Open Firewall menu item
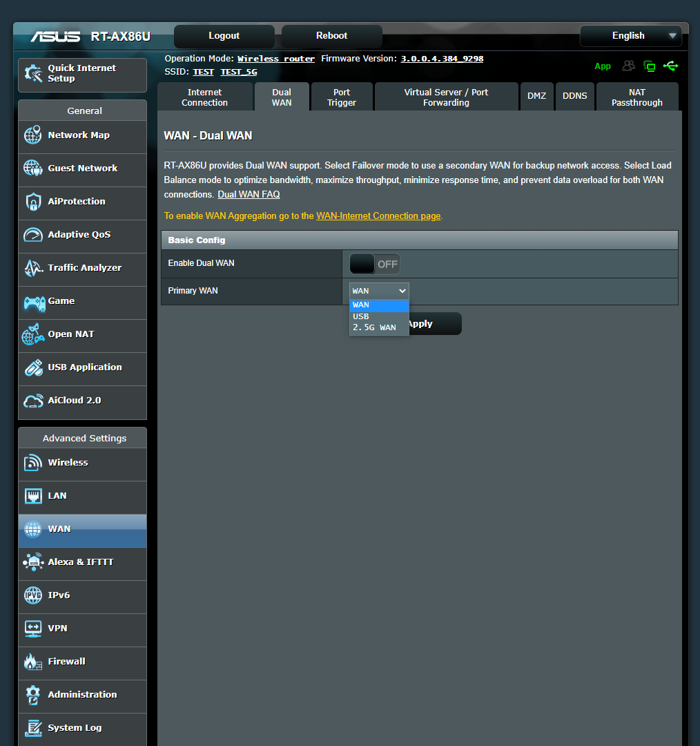The image size is (700, 746). 82,663
